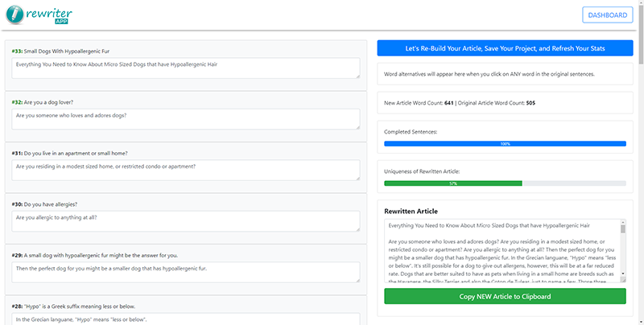644x325 pixels.
Task: Edit the rewrite field for sentence #28
Action: 186,319
